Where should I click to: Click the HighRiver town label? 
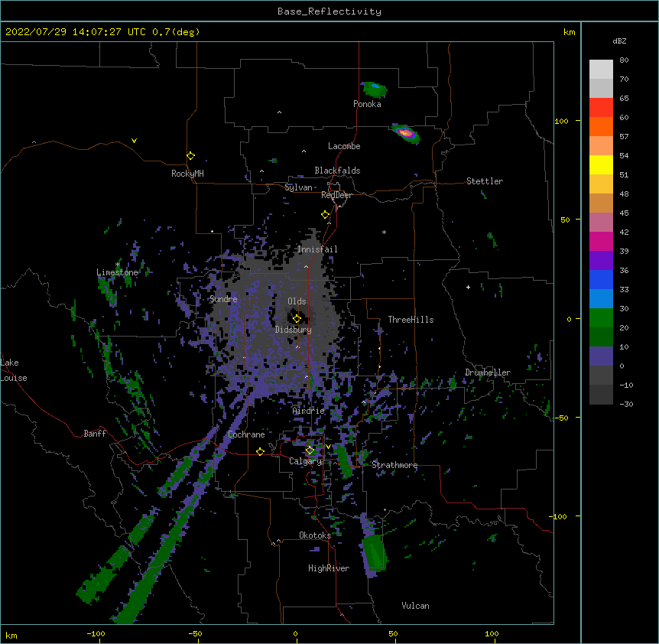pos(329,568)
